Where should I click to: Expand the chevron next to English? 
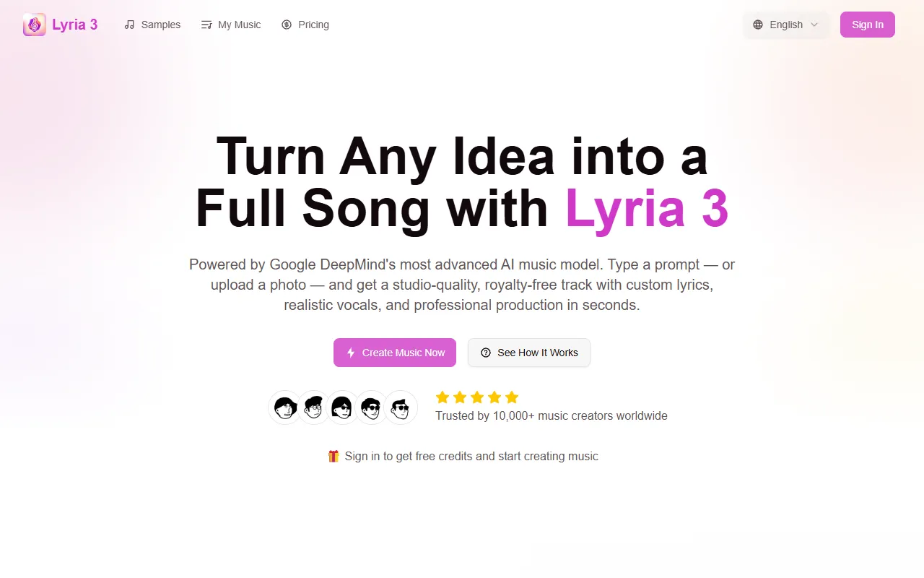pyautogui.click(x=814, y=25)
